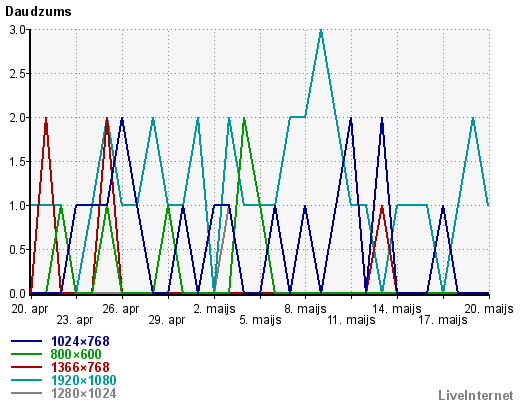Click the 1280×1024 legend label

click(x=84, y=394)
